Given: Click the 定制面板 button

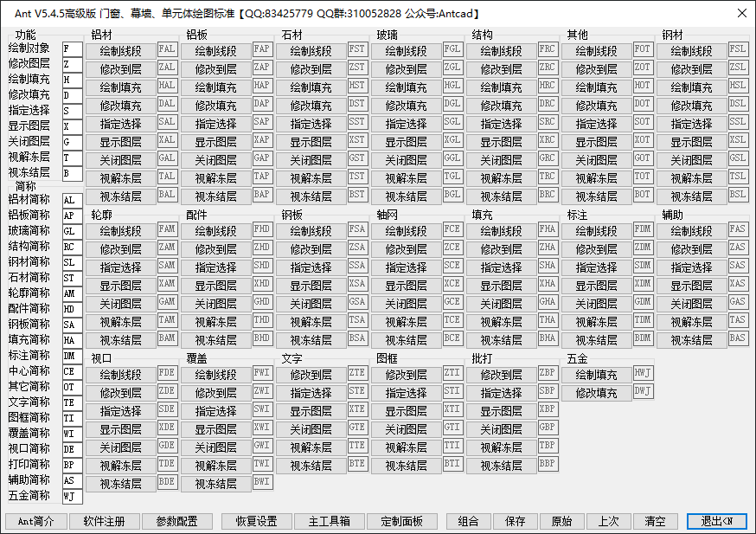Looking at the screenshot, I should pos(395,521).
